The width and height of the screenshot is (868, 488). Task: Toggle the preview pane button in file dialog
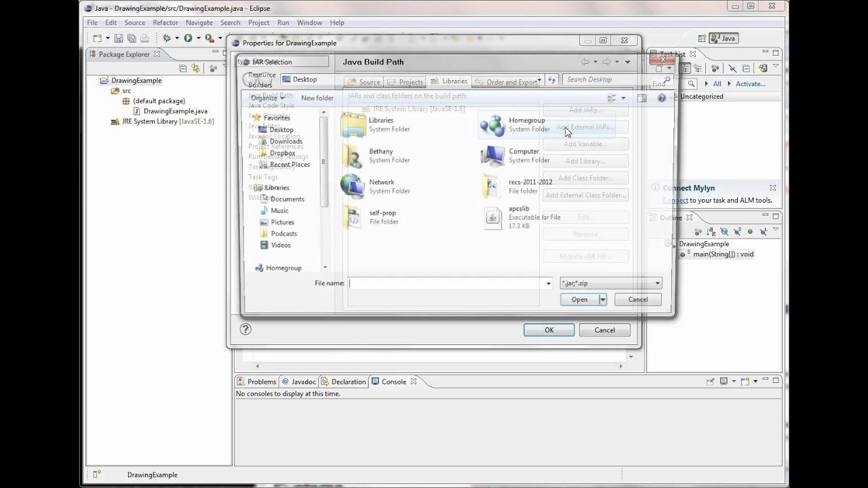point(642,98)
